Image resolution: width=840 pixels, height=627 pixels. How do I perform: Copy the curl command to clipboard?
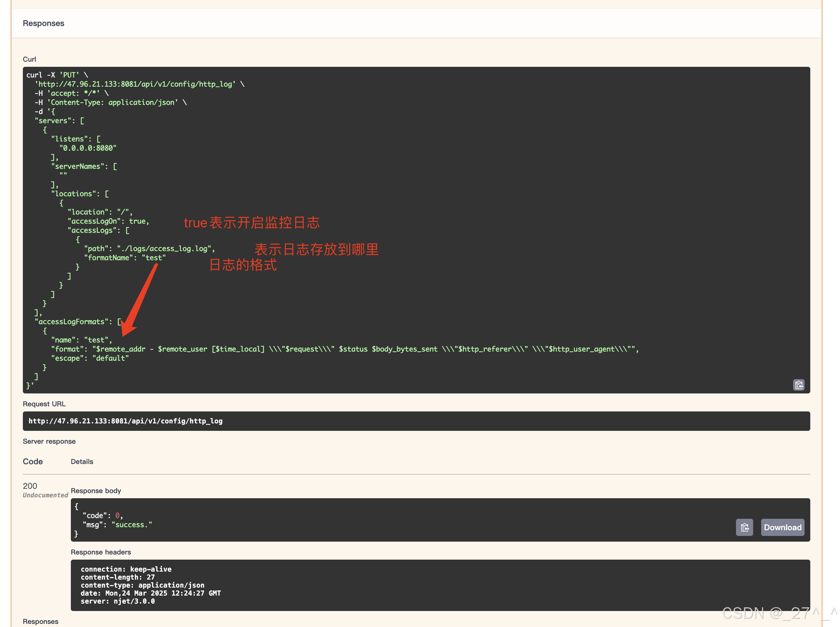pyautogui.click(x=798, y=385)
